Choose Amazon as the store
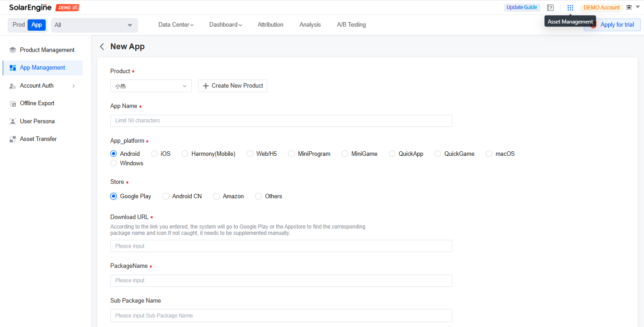Image resolution: width=644 pixels, height=327 pixels. (216, 196)
